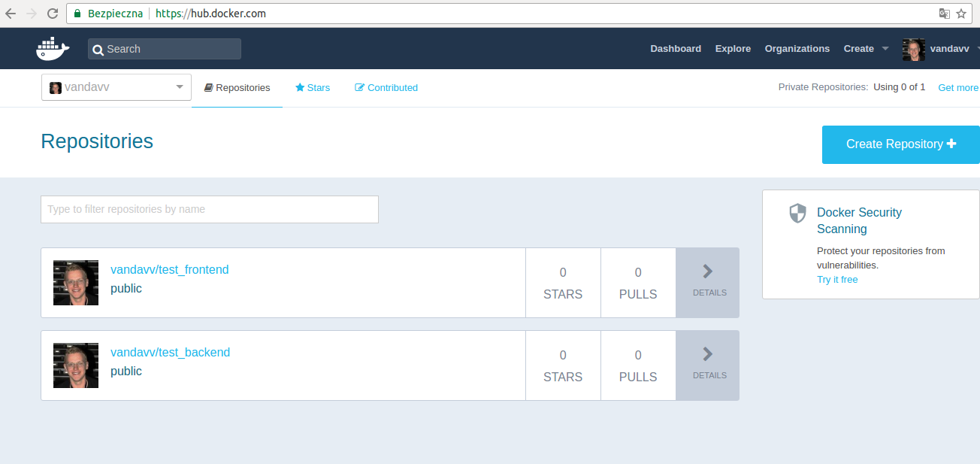Click chevron arrow for test_backend details

[x=708, y=354]
